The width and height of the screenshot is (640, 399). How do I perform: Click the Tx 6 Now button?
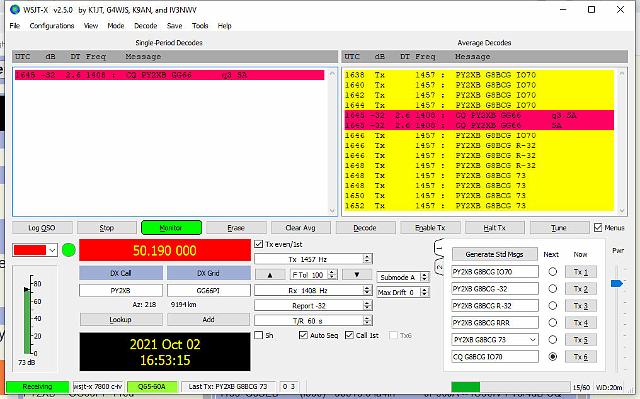click(580, 357)
